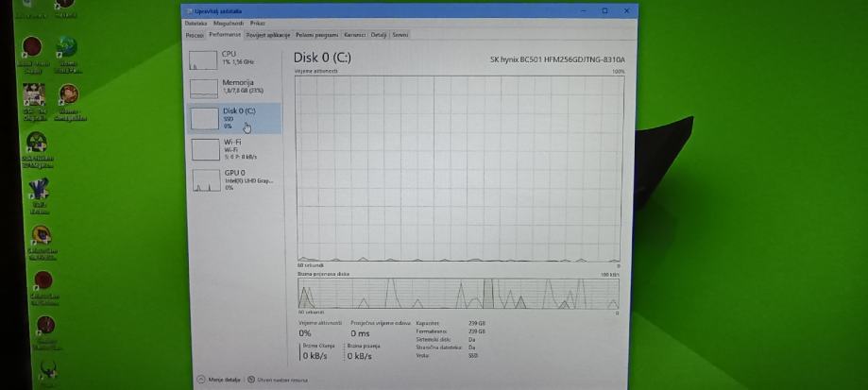This screenshot has height=390, width=868.
Task: Switch to the Povijest aplikacije tab
Action: (x=268, y=35)
